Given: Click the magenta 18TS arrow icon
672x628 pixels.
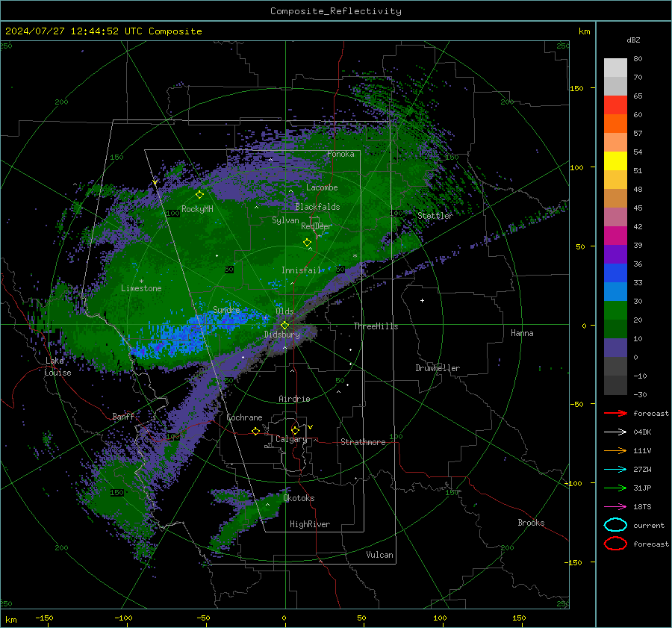Looking at the screenshot, I should point(615,507).
